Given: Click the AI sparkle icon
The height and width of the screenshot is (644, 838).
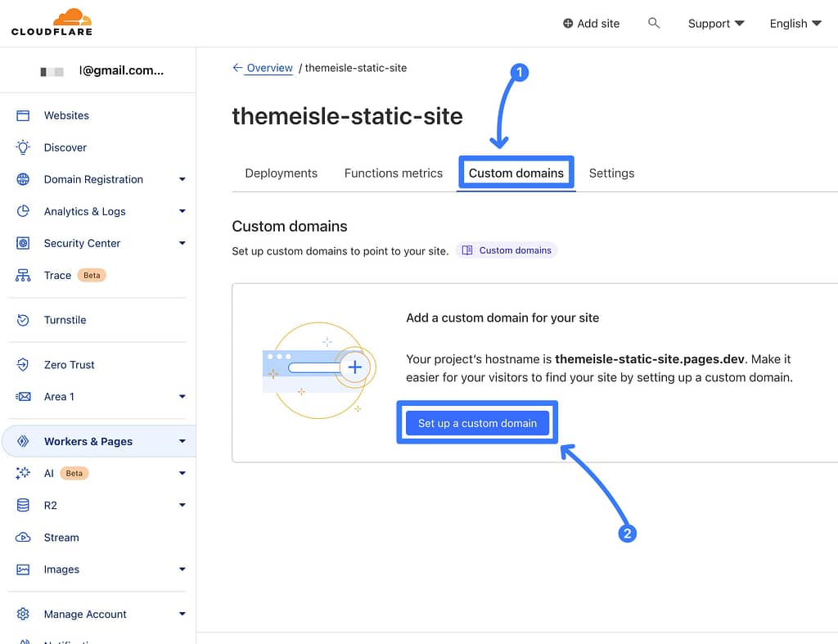Looking at the screenshot, I should (x=23, y=474).
